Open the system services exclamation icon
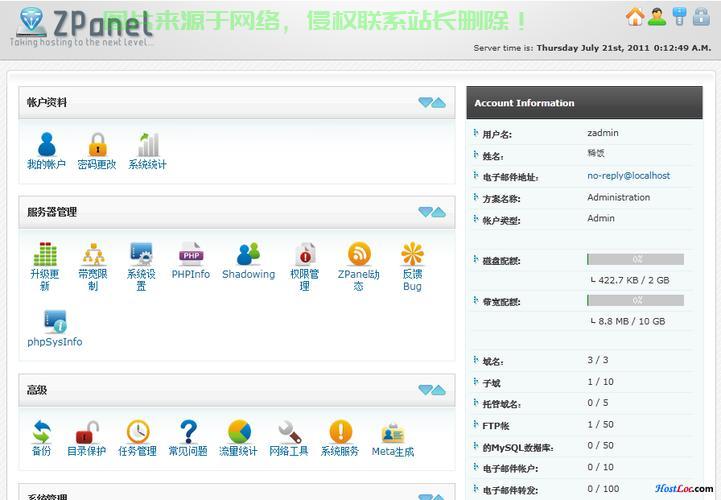Screen dimensions: 721x500 click(340, 431)
